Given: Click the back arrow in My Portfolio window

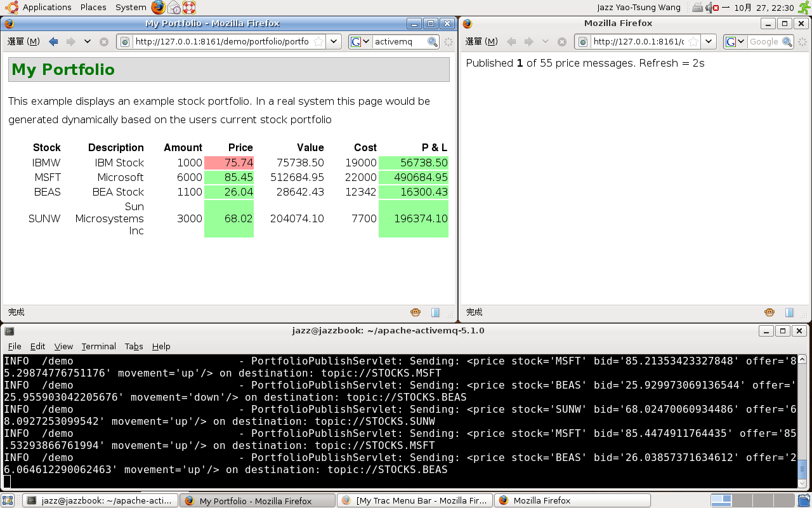Looking at the screenshot, I should [x=53, y=42].
